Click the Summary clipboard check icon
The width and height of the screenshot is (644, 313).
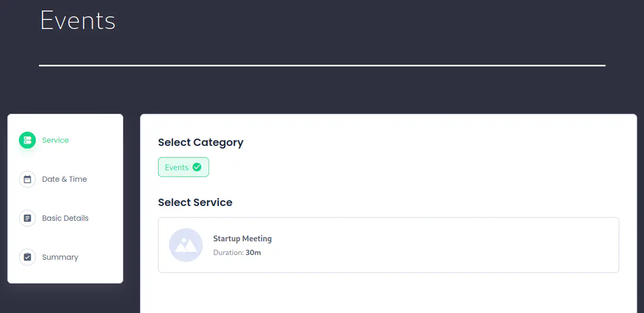point(27,257)
